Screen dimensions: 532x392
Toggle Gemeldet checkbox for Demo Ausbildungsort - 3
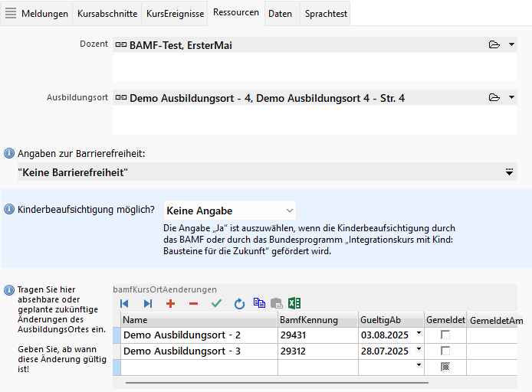tap(445, 351)
